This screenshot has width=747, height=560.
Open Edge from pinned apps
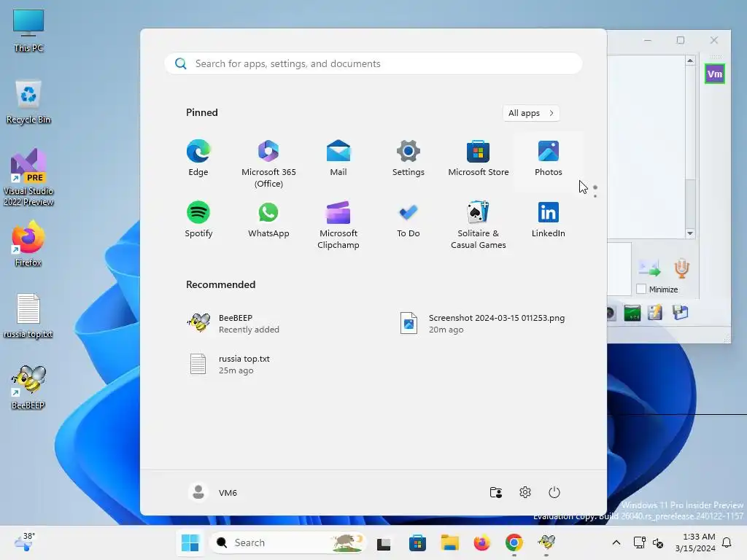(198, 158)
